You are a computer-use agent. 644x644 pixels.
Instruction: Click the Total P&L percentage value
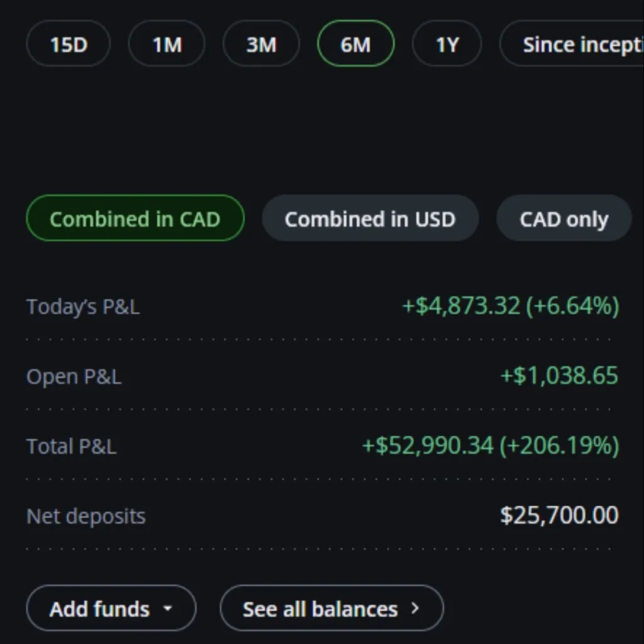pyautogui.click(x=559, y=446)
